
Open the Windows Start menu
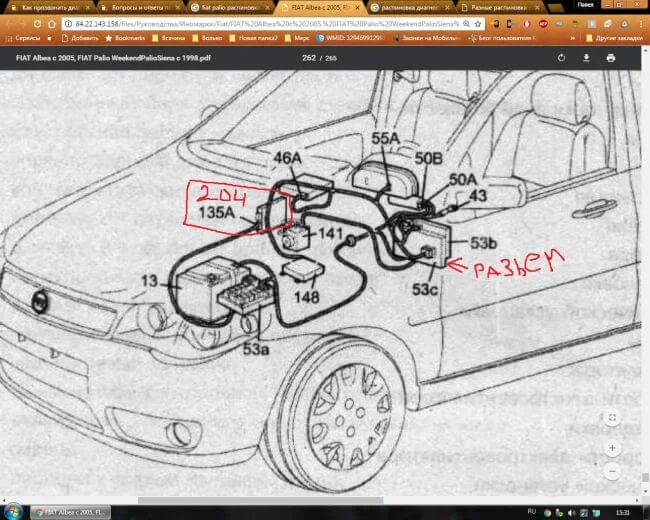12,512
